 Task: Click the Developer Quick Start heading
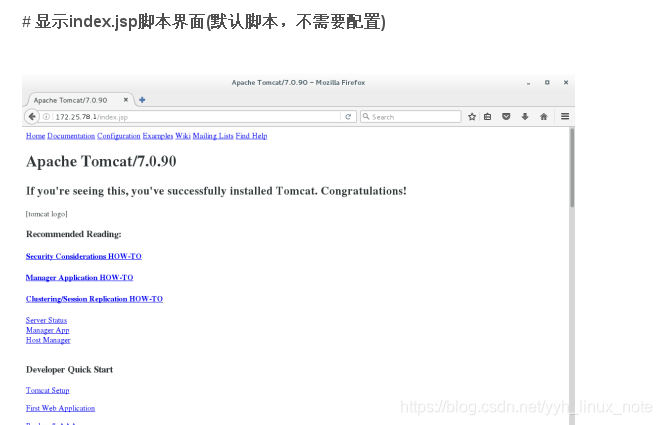pyautogui.click(x=70, y=370)
